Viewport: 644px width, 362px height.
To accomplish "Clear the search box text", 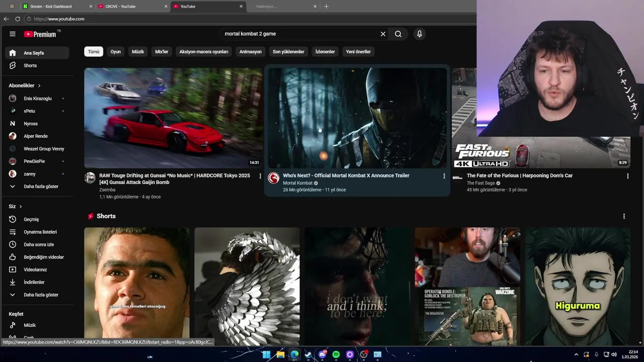I will [383, 34].
